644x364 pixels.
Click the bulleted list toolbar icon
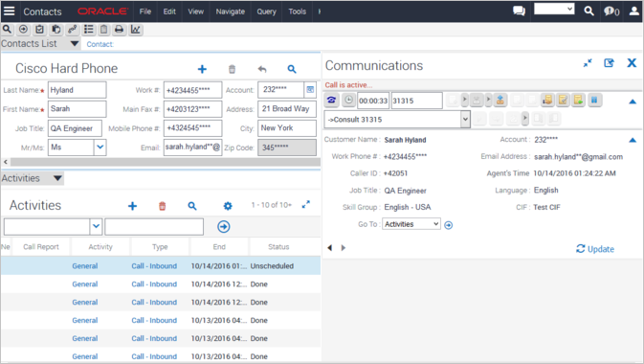coord(88,29)
